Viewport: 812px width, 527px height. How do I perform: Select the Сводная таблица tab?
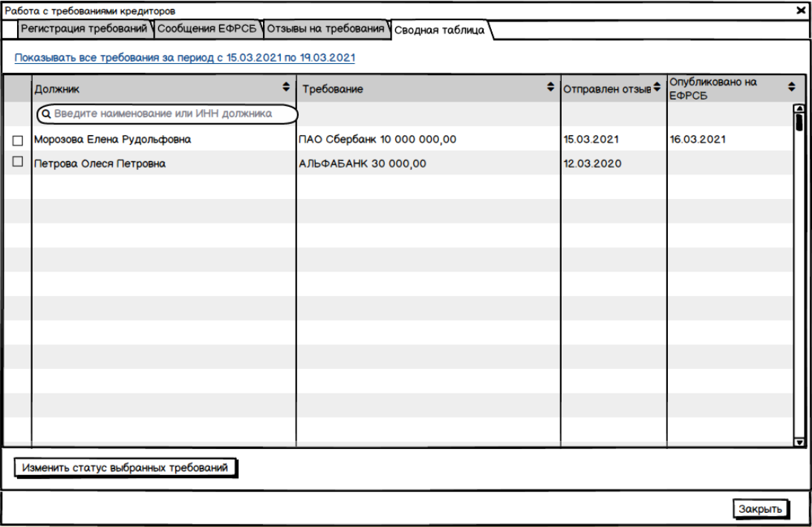pos(439,30)
